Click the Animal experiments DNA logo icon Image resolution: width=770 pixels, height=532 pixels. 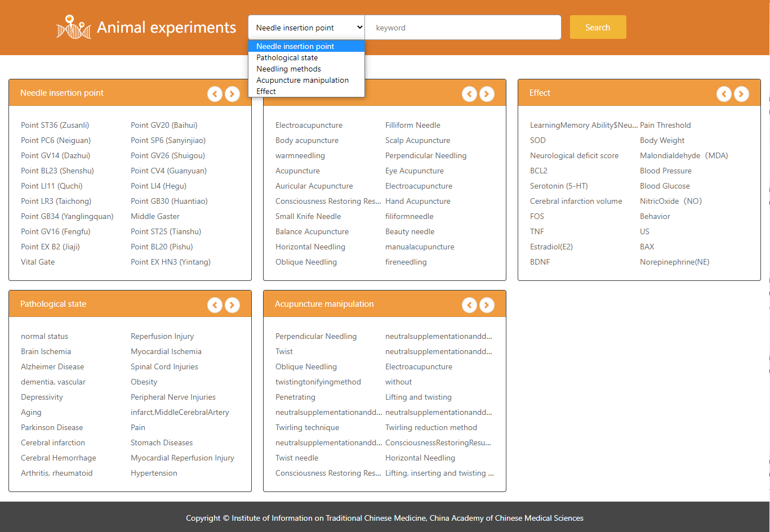[x=73, y=27]
